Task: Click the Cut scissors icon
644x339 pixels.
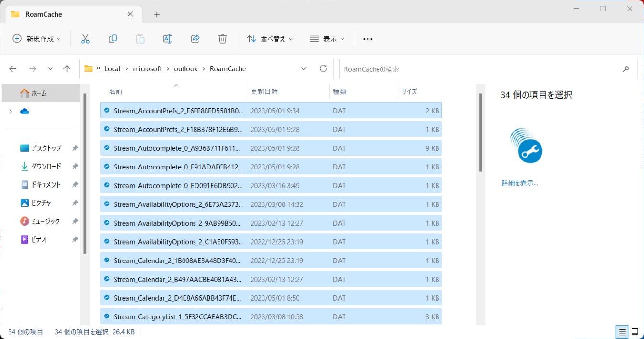Action: click(x=85, y=39)
